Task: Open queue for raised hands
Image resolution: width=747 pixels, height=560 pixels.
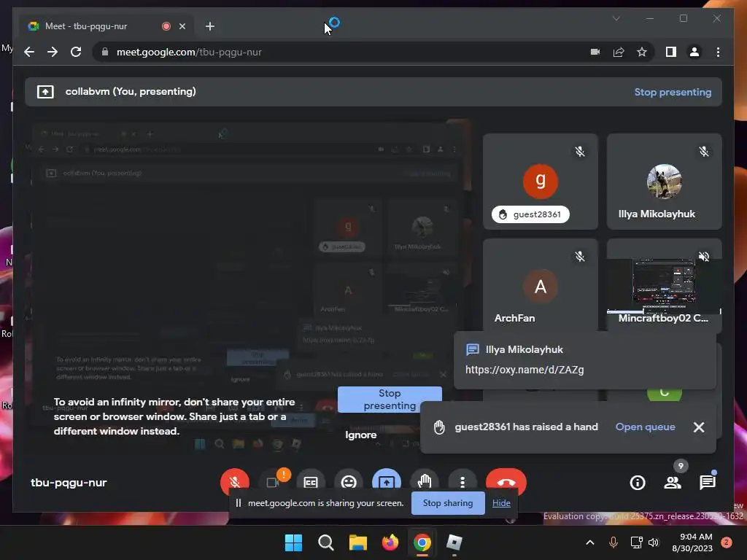Action: tap(645, 427)
